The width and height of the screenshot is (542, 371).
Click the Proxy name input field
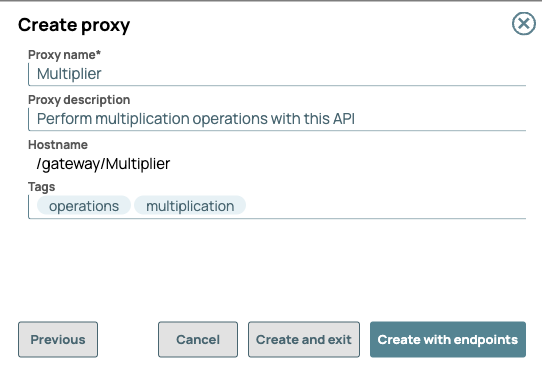[x=277, y=74]
